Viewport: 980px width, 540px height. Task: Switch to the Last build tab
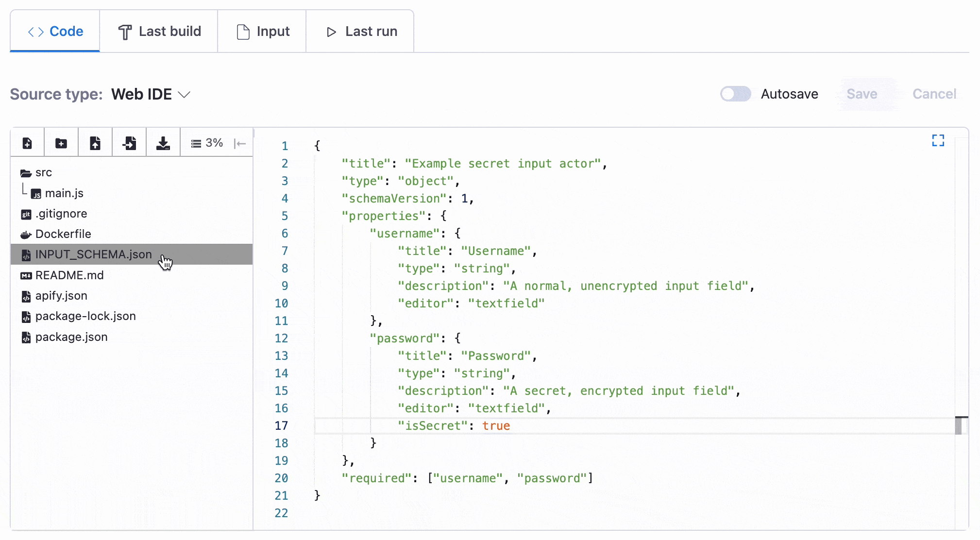(159, 32)
